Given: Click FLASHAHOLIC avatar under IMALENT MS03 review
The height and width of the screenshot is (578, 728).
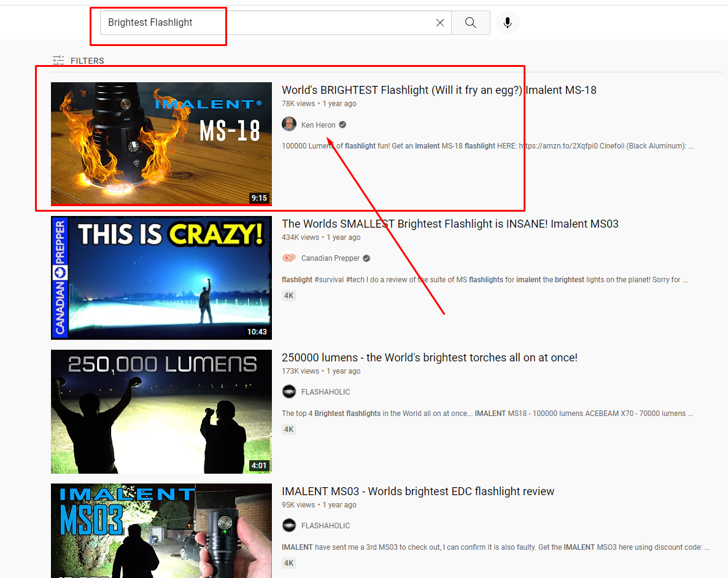Looking at the screenshot, I should coord(289,526).
